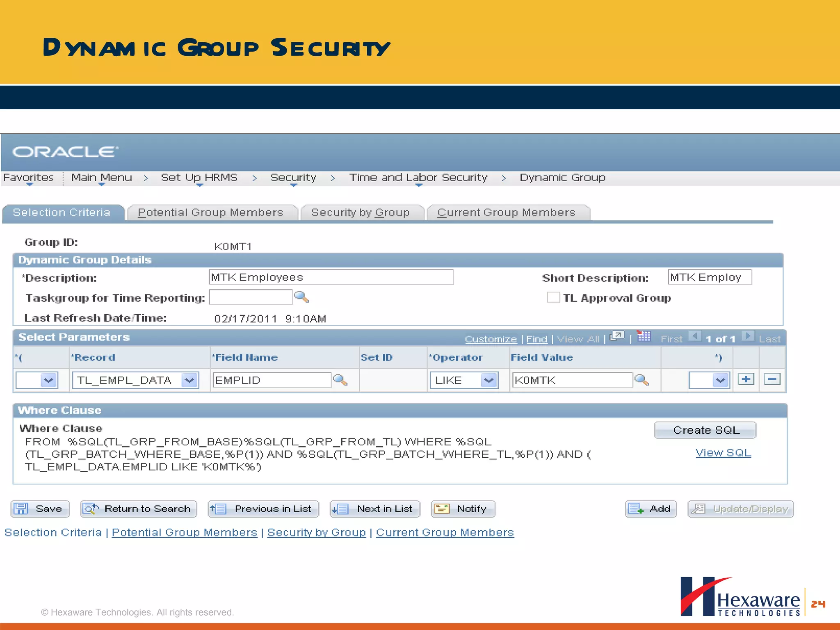840x630 pixels.
Task: Open the right parenthesis dropdown
Action: point(709,380)
